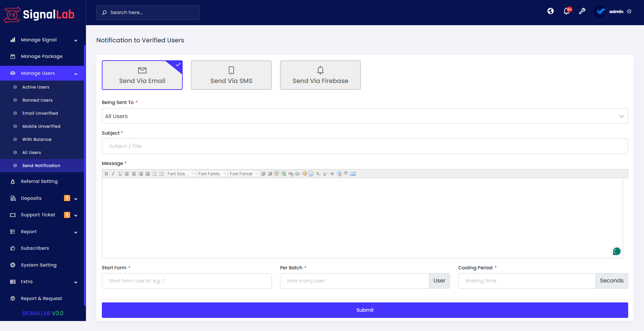
Task: Go to Support Ticket section
Action: pos(38,215)
